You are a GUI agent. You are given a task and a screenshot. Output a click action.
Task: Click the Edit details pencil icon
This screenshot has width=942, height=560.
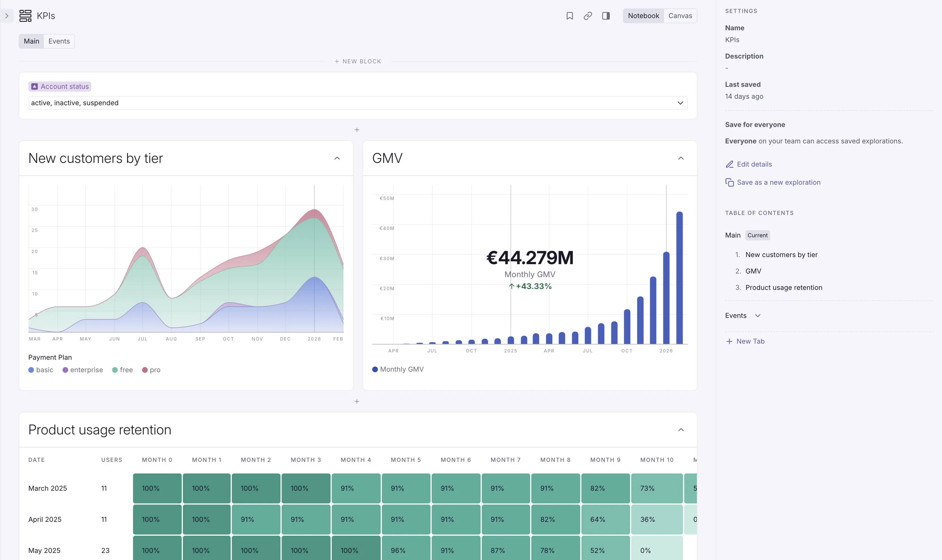point(729,164)
